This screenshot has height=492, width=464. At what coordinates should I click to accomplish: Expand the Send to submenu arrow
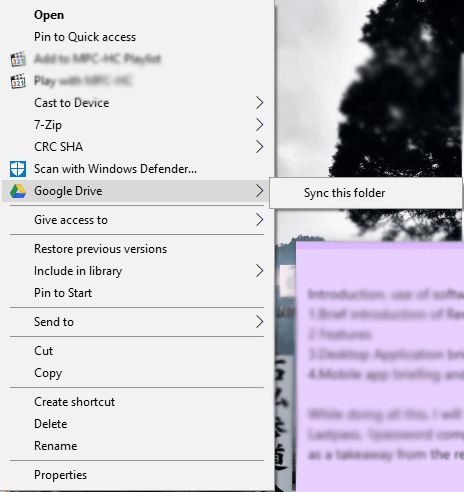pos(260,322)
